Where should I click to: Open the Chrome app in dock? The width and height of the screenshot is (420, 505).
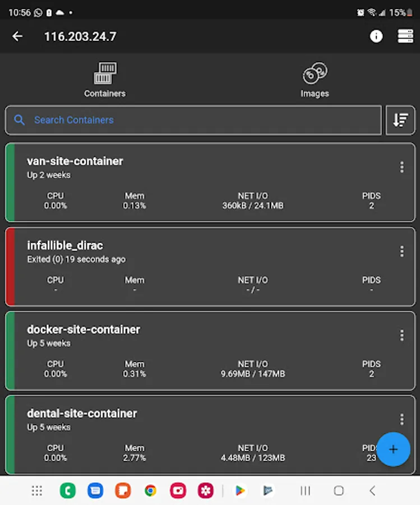tap(150, 491)
